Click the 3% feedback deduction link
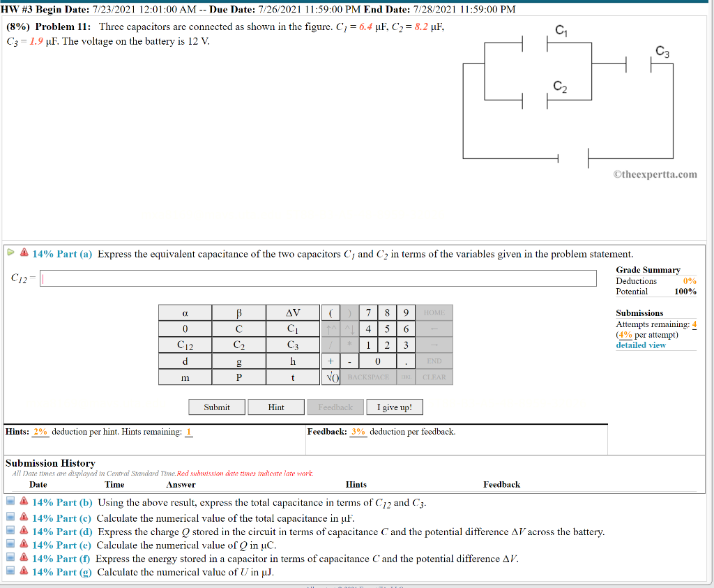The width and height of the screenshot is (714, 588). [358, 432]
